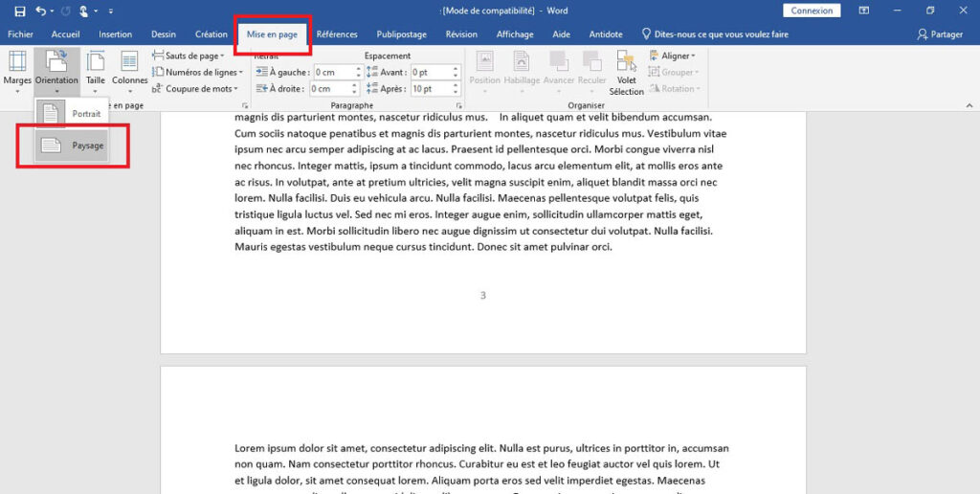Open the Taille page size dropdown
The image size is (980, 494).
click(x=96, y=71)
